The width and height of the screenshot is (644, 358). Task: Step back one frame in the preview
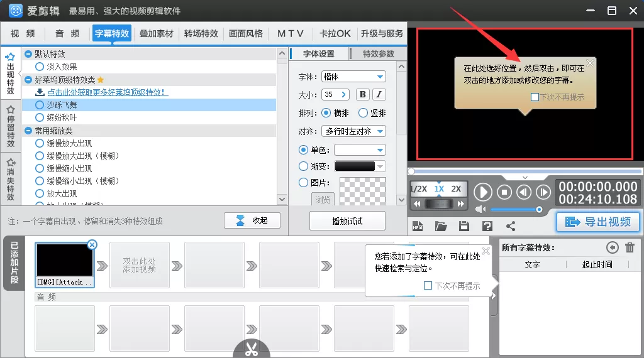point(524,192)
